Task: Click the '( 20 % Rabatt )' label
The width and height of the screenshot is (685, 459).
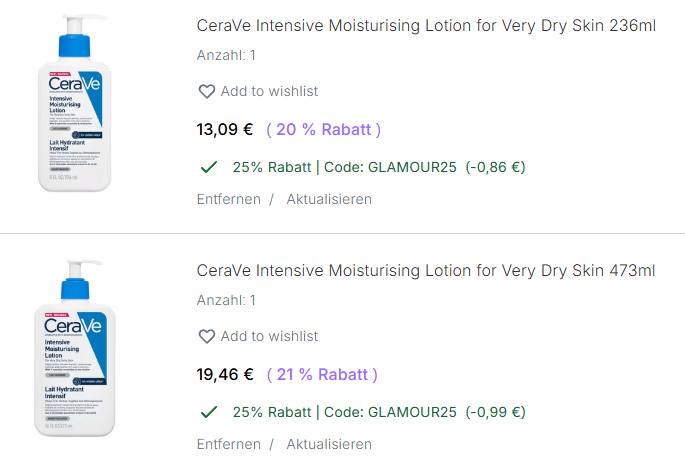Action: 323,129
